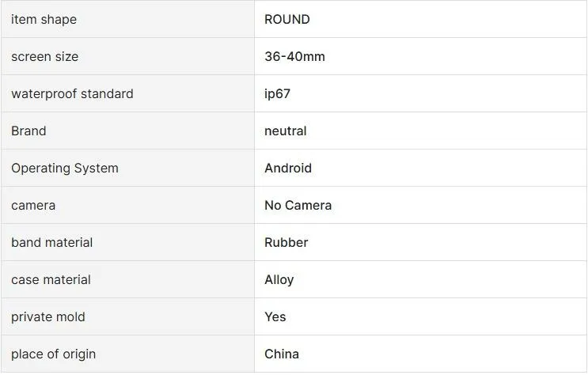Click the 'case material' label
This screenshot has width=588, height=375.
click(x=51, y=280)
